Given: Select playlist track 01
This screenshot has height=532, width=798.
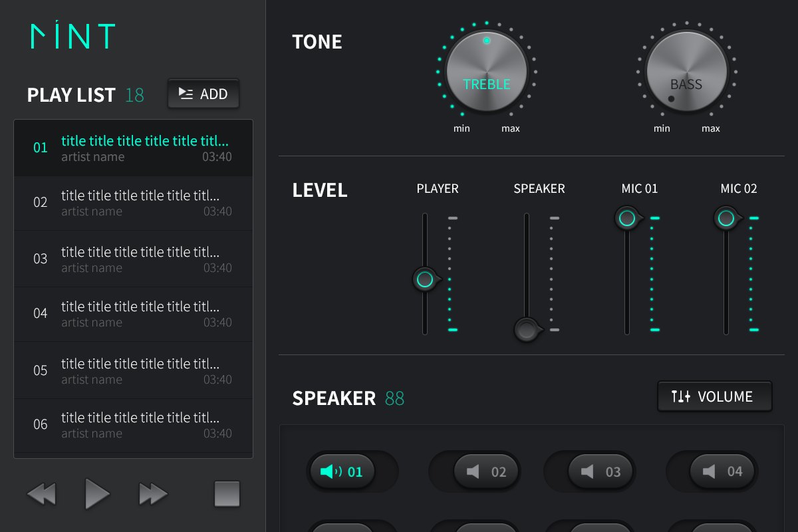Looking at the screenshot, I should [x=133, y=148].
